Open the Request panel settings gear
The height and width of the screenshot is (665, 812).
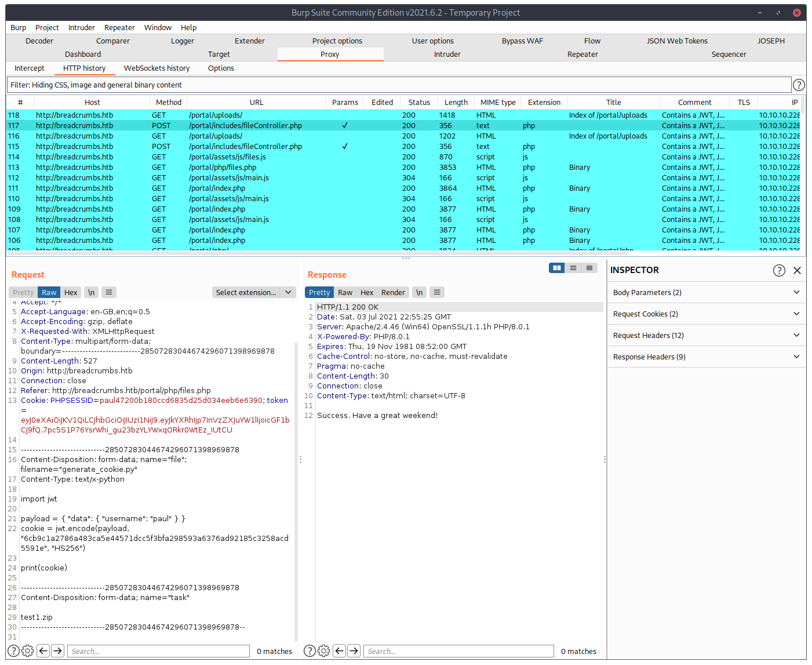click(27, 651)
